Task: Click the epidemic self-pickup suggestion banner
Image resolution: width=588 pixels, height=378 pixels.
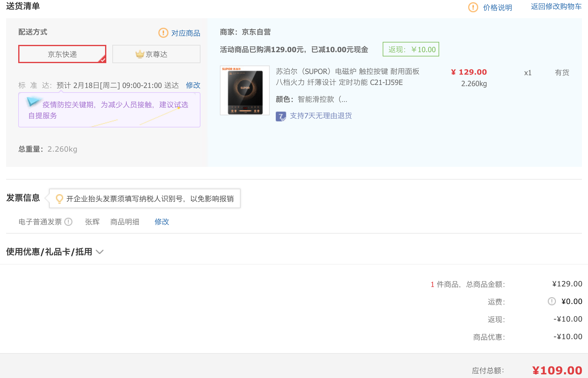Action: click(109, 110)
